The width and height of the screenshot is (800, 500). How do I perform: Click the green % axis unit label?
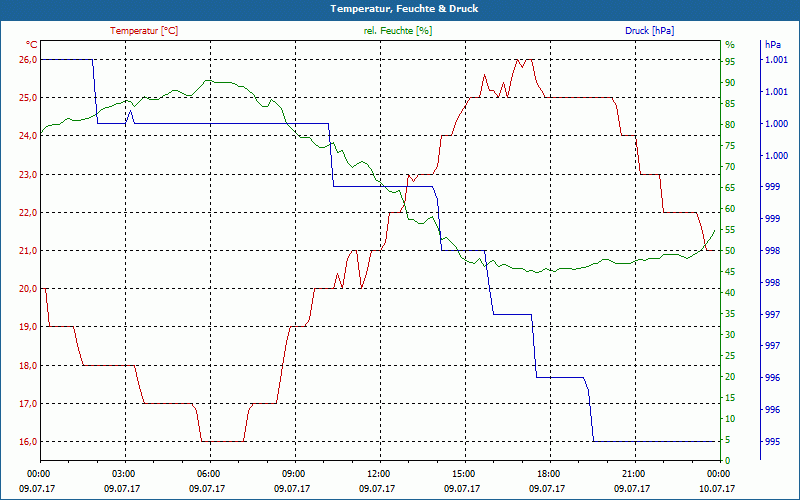(730, 45)
